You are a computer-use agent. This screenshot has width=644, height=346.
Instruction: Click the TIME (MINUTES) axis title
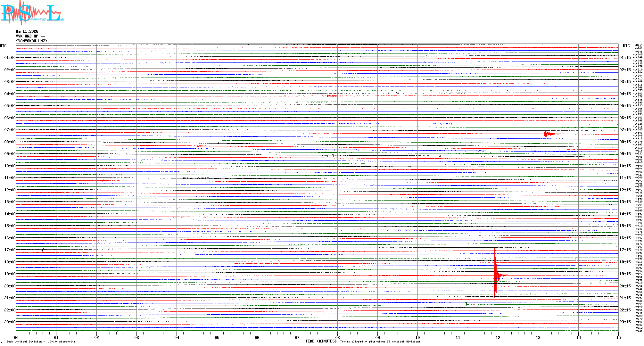321,341
